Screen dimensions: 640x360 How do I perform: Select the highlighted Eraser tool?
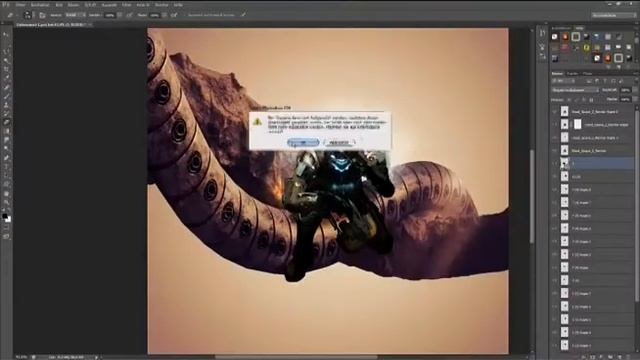click(x=6, y=122)
